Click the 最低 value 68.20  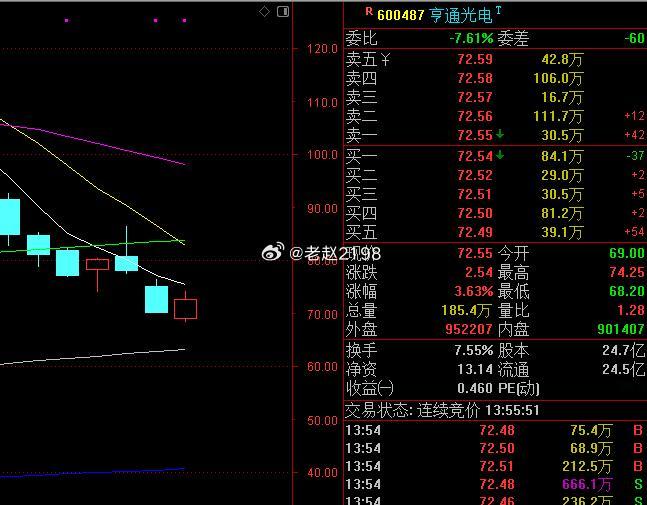(627, 291)
